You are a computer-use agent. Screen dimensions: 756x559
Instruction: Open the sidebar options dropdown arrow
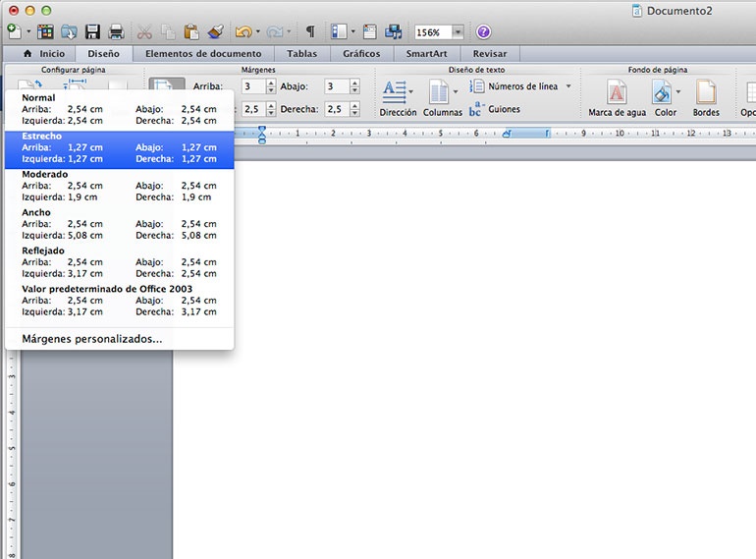pos(352,32)
